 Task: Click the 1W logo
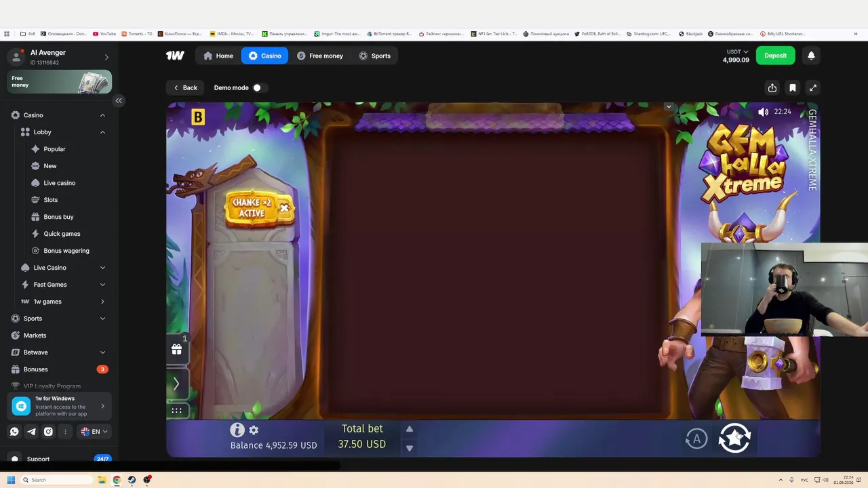(175, 56)
